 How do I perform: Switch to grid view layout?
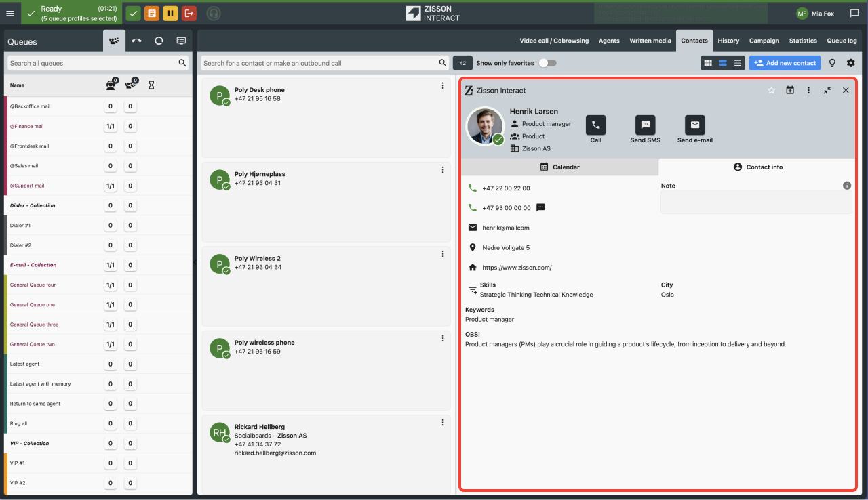(708, 63)
